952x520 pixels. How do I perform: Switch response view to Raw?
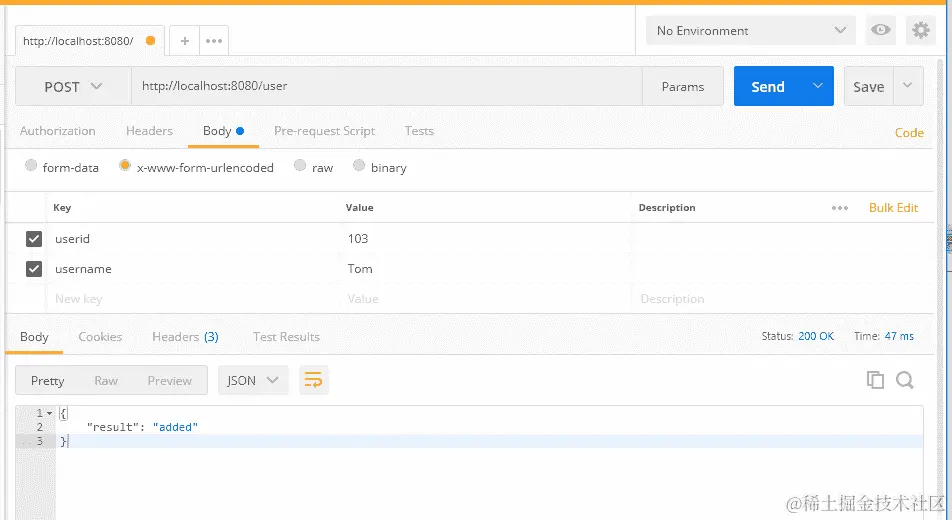106,380
